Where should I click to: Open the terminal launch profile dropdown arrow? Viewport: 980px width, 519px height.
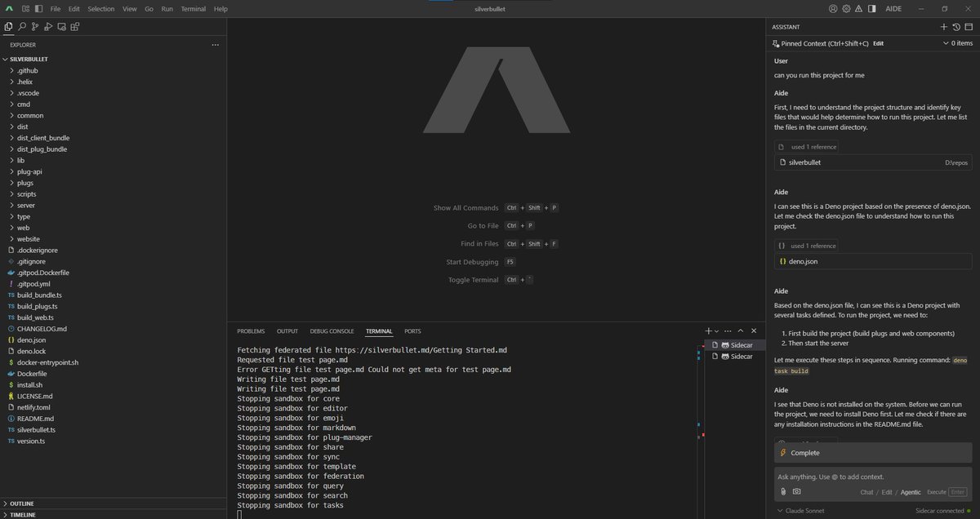[x=717, y=330]
